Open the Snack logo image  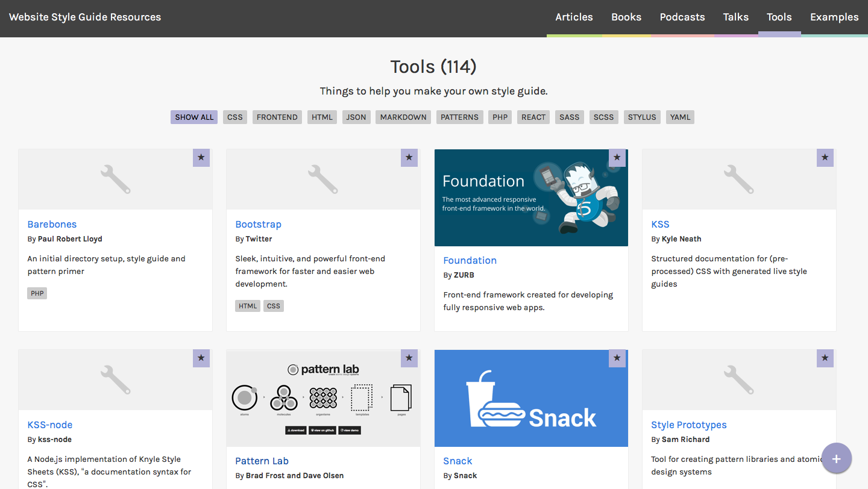[x=531, y=398]
